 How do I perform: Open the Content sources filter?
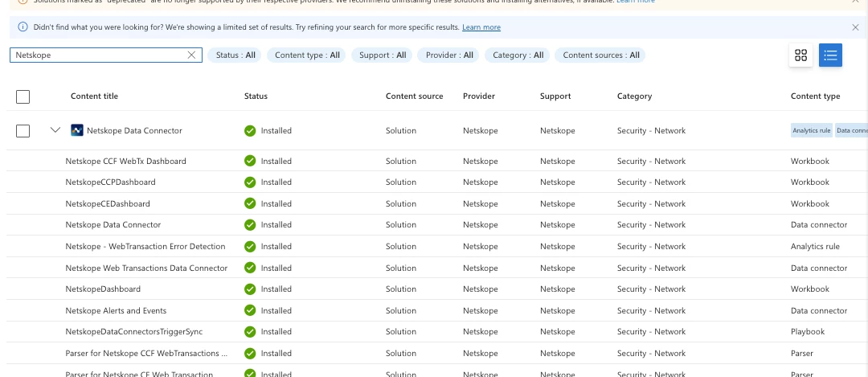[600, 55]
